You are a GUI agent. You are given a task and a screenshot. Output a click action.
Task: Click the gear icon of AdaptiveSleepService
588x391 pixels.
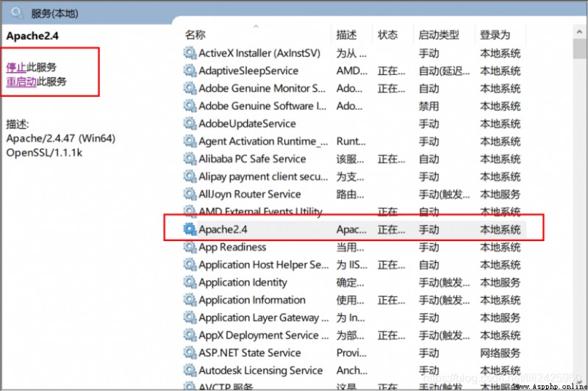[x=190, y=71]
